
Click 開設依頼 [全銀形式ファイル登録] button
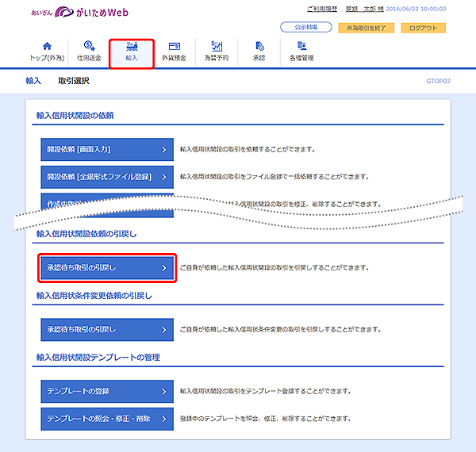click(x=107, y=177)
